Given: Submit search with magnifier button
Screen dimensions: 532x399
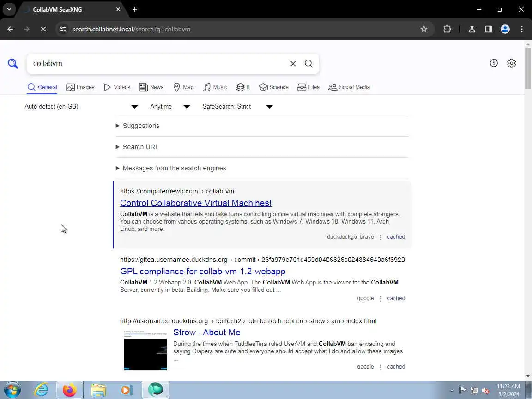Looking at the screenshot, I should click(308, 63).
